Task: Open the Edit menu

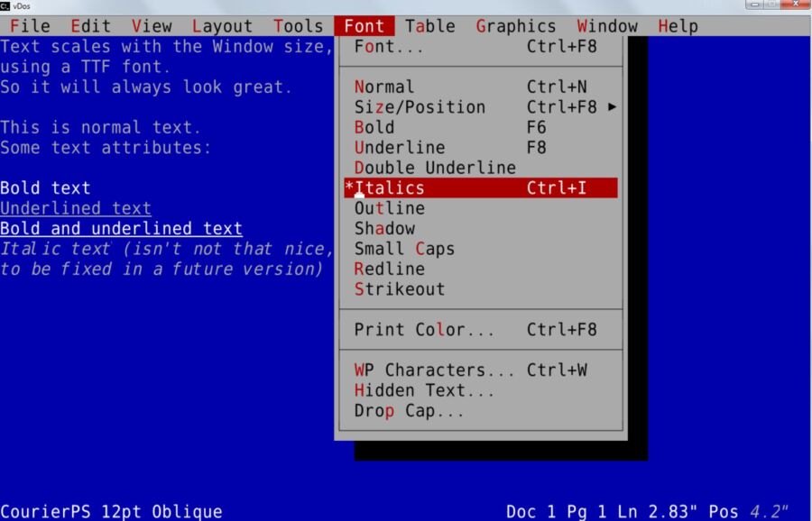Action: coord(90,26)
